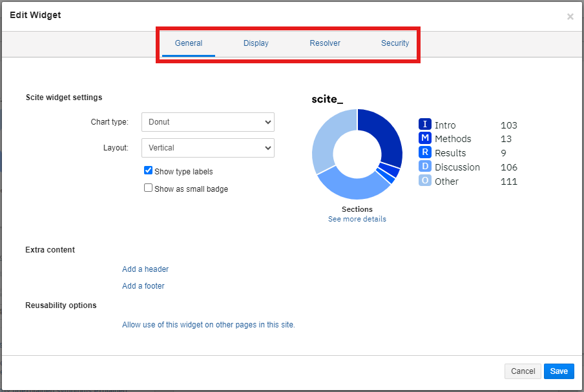Click the Methods 'M' legend icon
Image resolution: width=584 pixels, height=392 pixels.
[424, 139]
